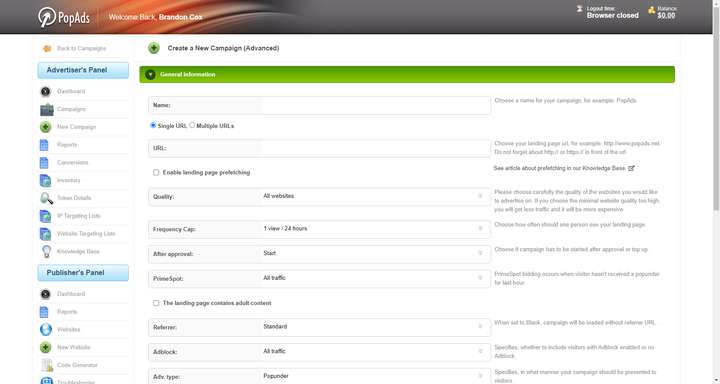Click the Inventory icon
Screen dimensions: 720x384
tap(45, 181)
